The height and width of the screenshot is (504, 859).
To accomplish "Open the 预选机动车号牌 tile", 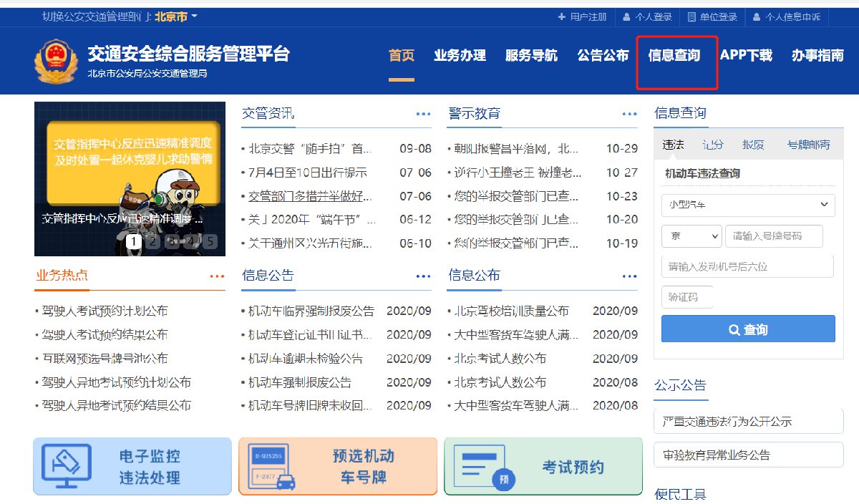I will click(x=337, y=466).
